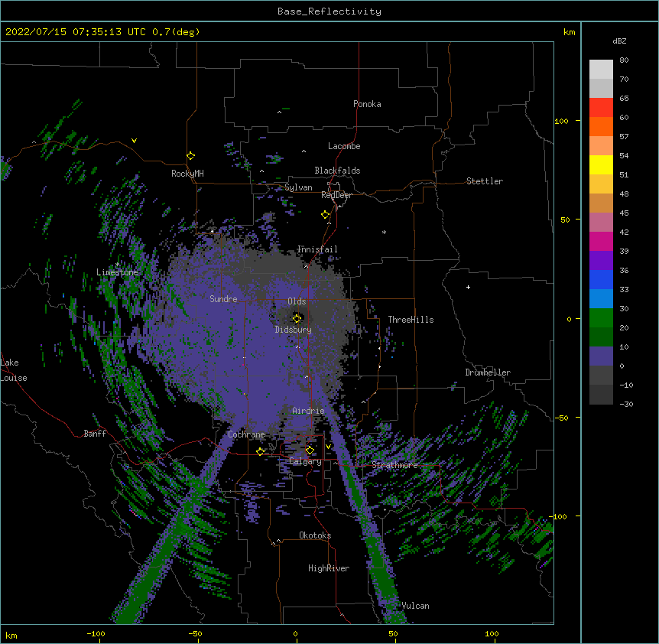Click the yellow diamond marker above RockyMH
The image size is (659, 644).
(x=191, y=156)
